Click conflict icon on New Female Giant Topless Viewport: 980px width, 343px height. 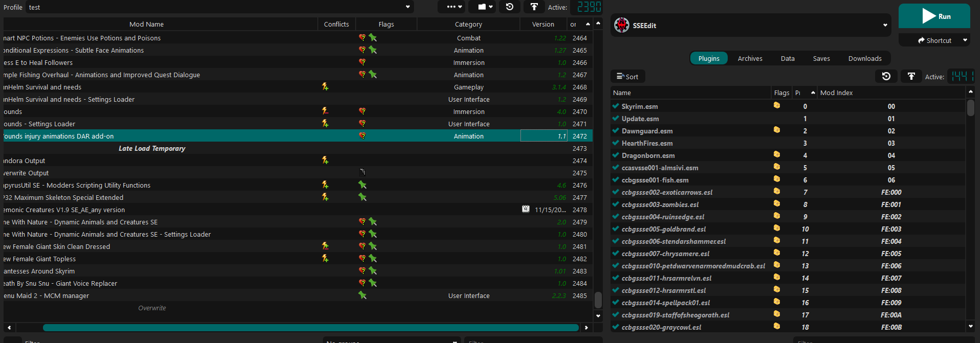(x=325, y=258)
